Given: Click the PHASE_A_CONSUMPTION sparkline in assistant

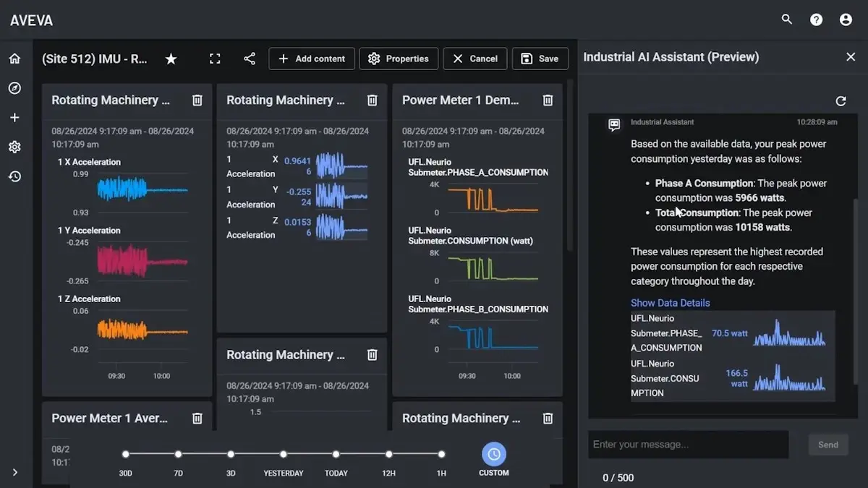Looking at the screenshot, I should pos(789,334).
